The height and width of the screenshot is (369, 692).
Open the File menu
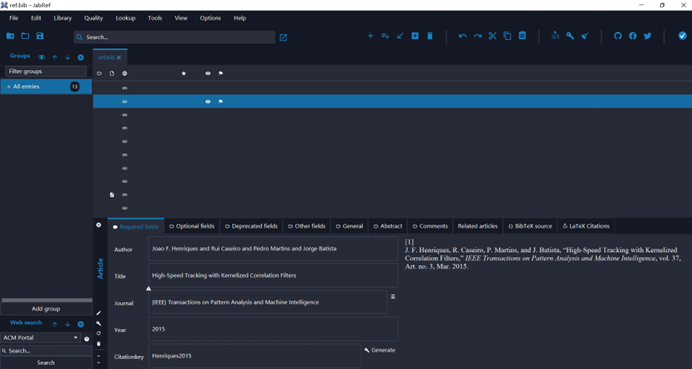14,18
